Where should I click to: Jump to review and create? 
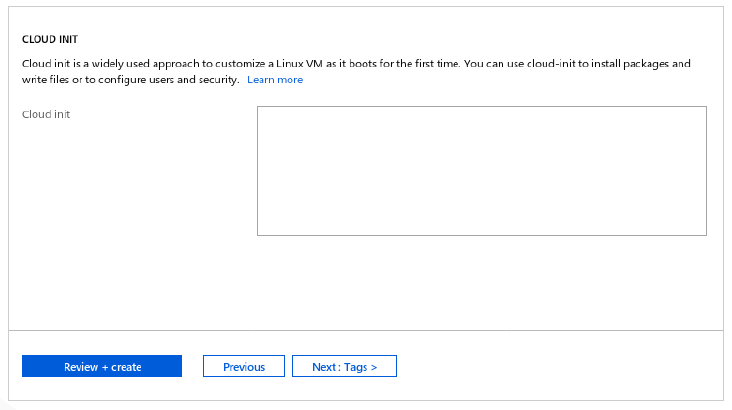coord(102,366)
